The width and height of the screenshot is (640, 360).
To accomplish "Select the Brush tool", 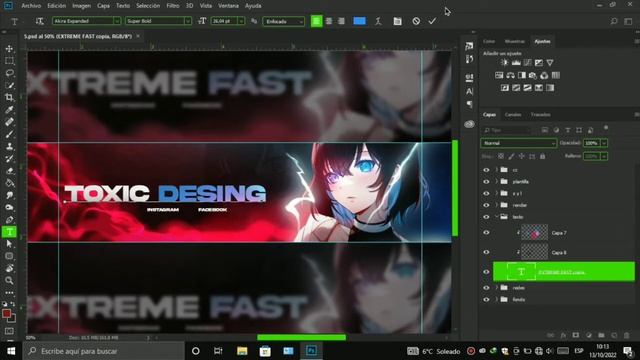I will (9, 134).
